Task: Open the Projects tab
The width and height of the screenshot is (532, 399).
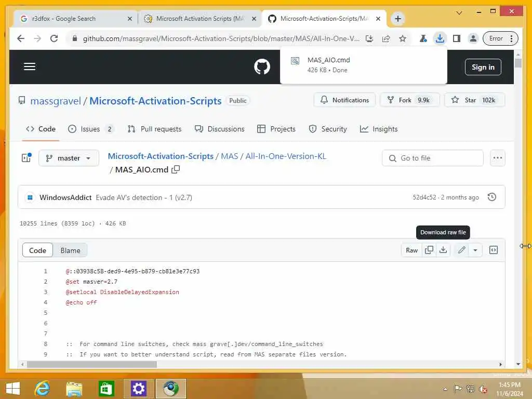Action: click(276, 129)
